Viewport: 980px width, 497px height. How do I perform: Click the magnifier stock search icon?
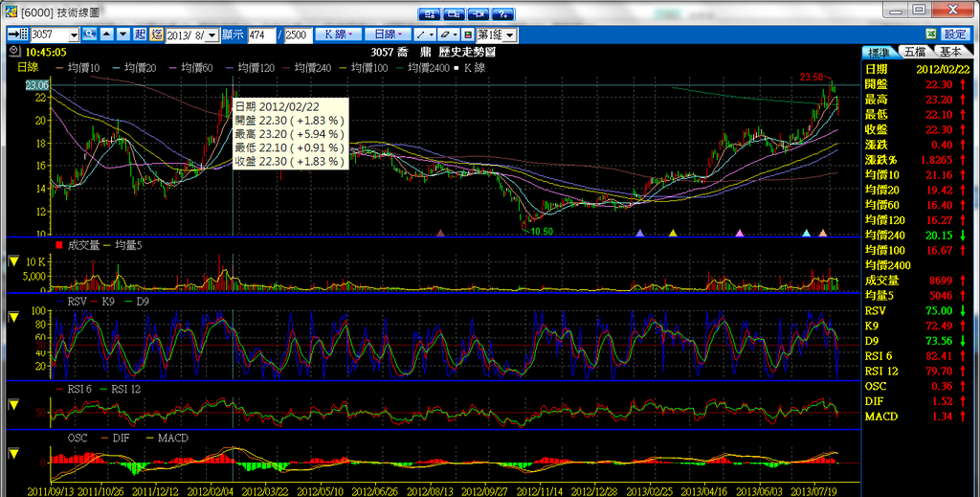[90, 34]
